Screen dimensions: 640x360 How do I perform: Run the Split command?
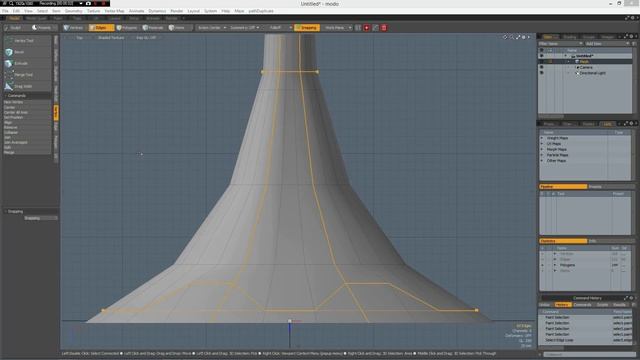[27, 147]
